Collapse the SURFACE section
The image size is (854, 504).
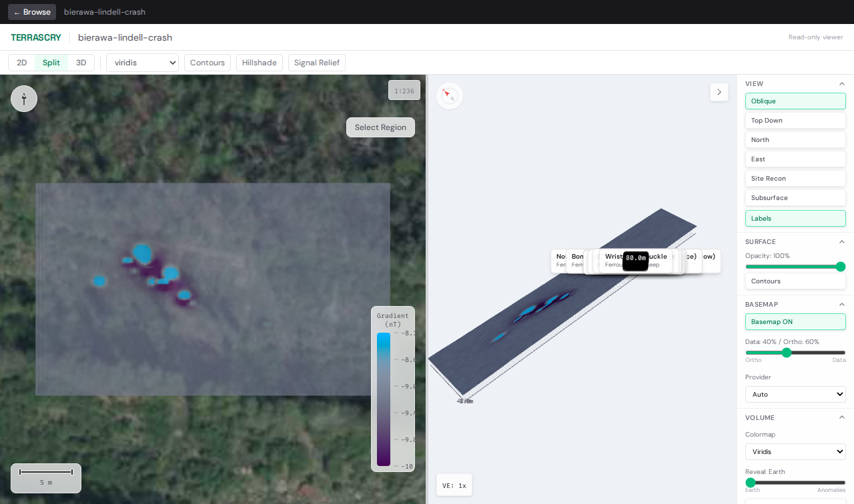click(842, 241)
